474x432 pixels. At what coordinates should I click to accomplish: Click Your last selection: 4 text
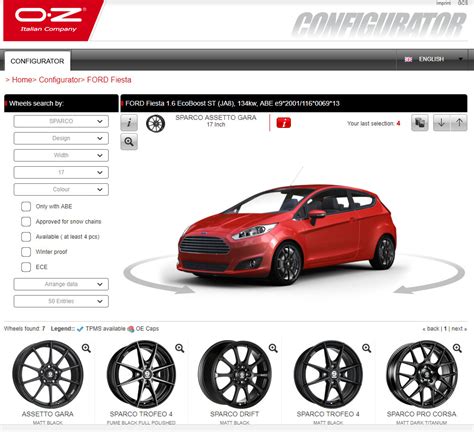point(374,123)
